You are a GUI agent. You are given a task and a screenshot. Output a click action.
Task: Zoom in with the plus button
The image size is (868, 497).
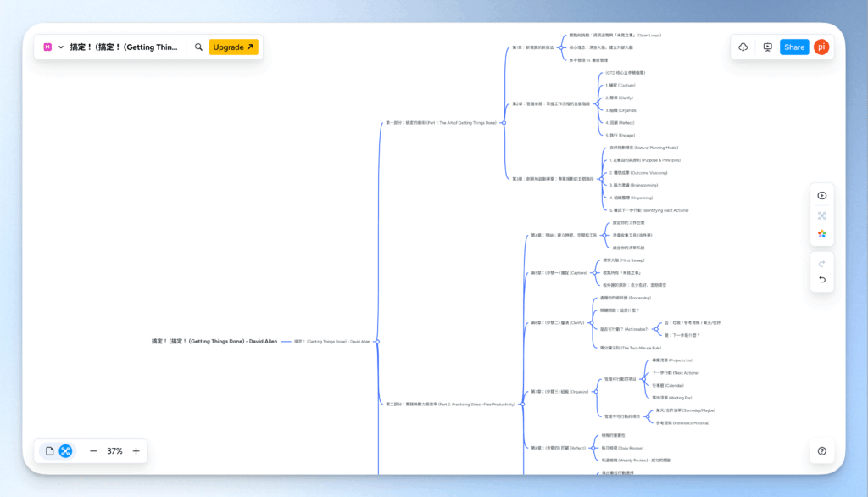(x=136, y=451)
